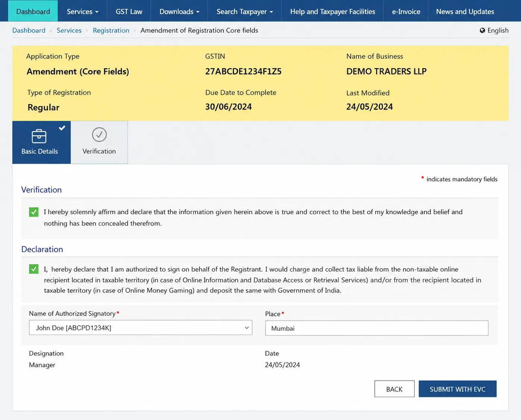Viewport: 521px width, 420px height.
Task: Follow the Registration breadcrumb link
Action: (111, 30)
